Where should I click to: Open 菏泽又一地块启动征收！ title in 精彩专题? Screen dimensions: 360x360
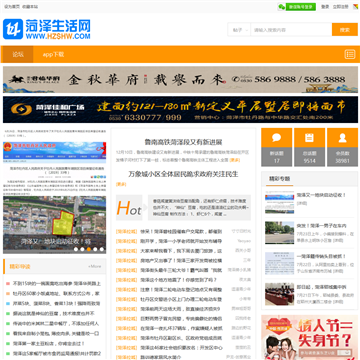321,195
